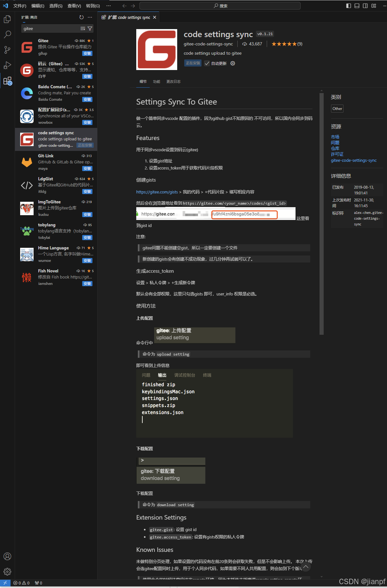
Task: Open the 文件(F) menu
Action: point(20,6)
